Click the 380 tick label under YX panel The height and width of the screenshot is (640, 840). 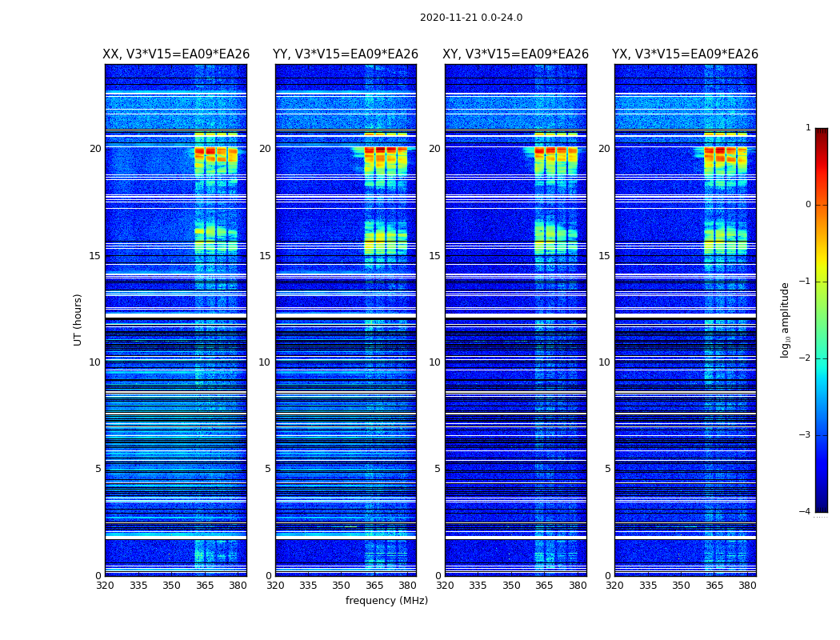747,586
